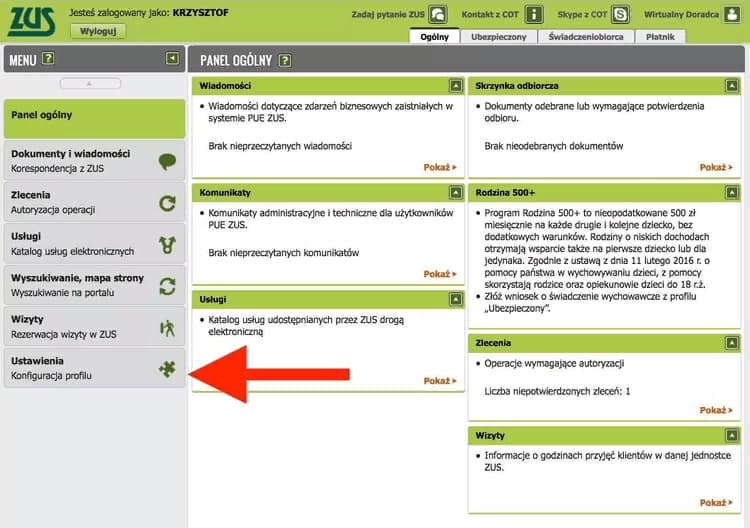Open Zadaj pytanie ZUS chat icon

coord(437,15)
